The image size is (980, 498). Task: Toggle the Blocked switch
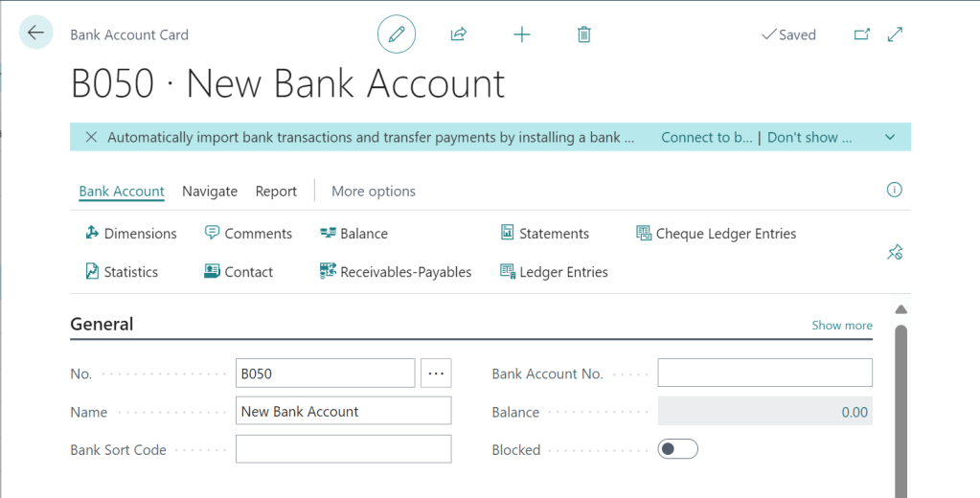point(677,449)
